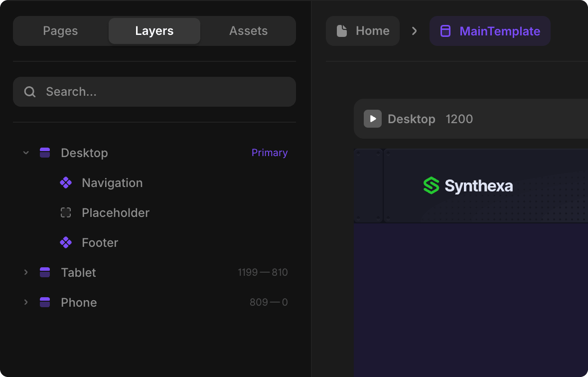Click the 1199 — 810 range value
Viewport: 588px width, 377px height.
point(263,272)
